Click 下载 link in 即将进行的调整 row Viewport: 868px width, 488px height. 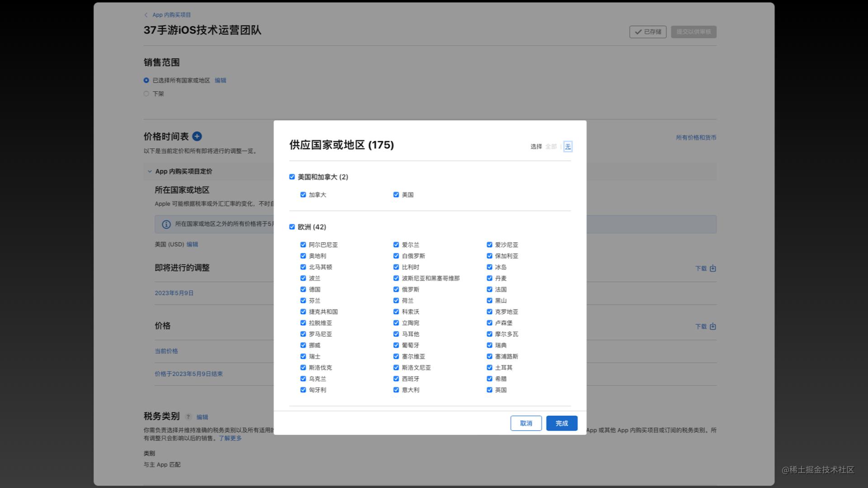701,268
